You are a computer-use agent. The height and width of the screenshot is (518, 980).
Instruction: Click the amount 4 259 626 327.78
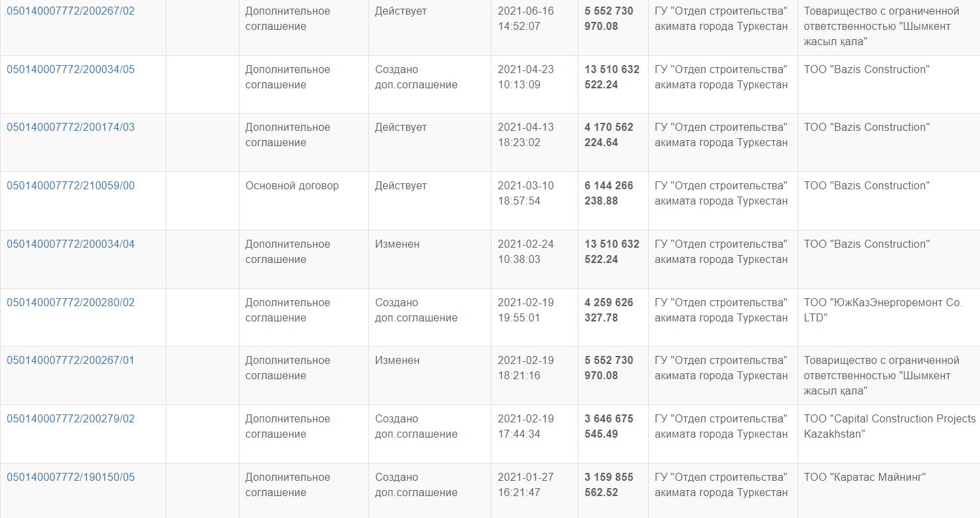[x=608, y=310]
